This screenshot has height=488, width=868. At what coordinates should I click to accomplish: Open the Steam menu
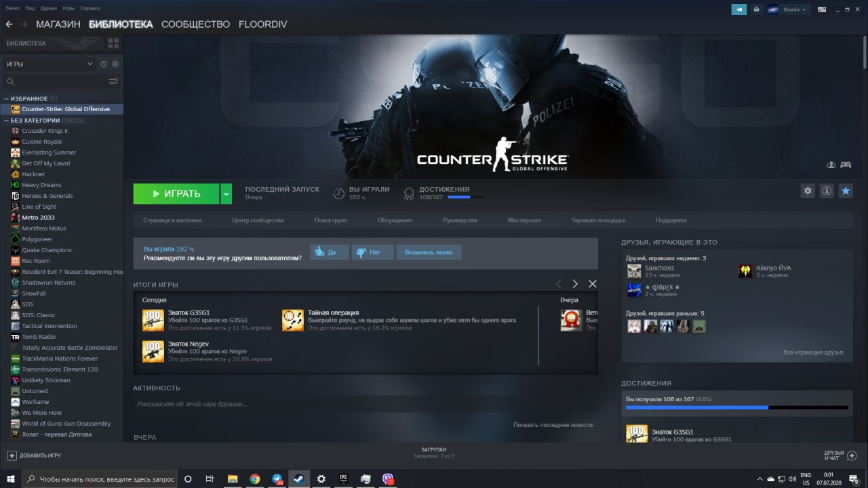coord(13,8)
